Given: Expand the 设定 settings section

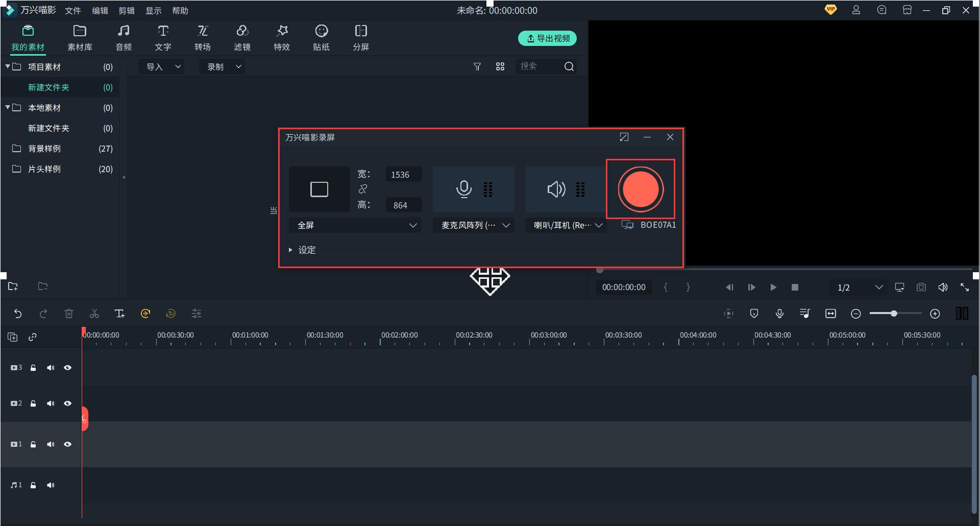Looking at the screenshot, I should pyautogui.click(x=302, y=250).
